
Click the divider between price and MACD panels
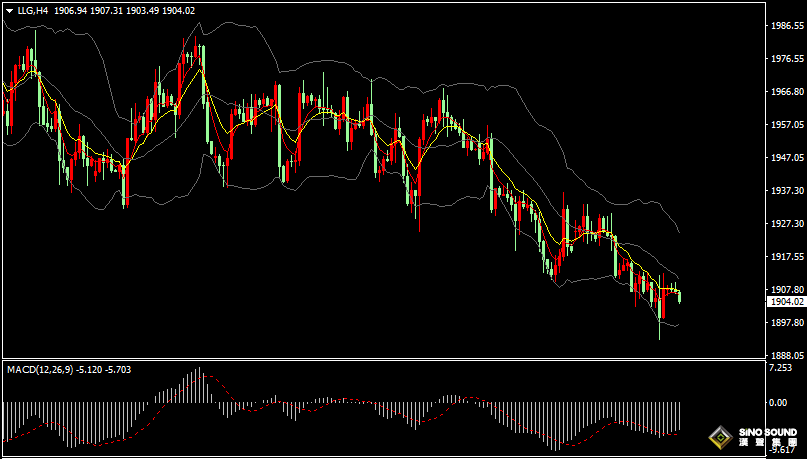tap(380, 359)
